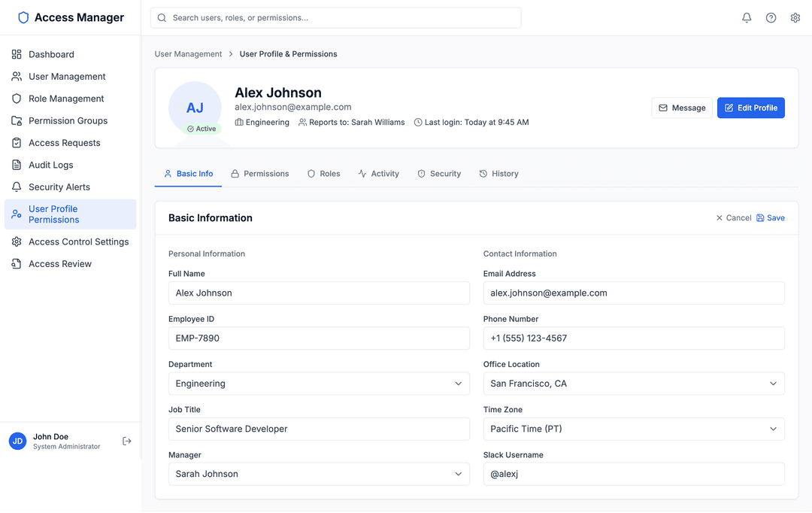Viewport: 812px width, 513px height.
Task: Click the Message button
Action: (x=682, y=108)
